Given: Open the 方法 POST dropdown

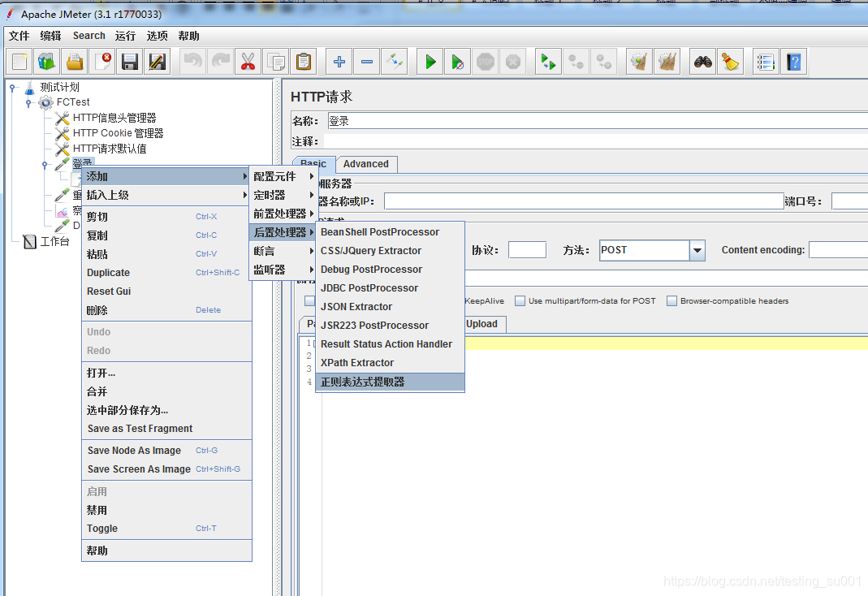Looking at the screenshot, I should point(697,250).
